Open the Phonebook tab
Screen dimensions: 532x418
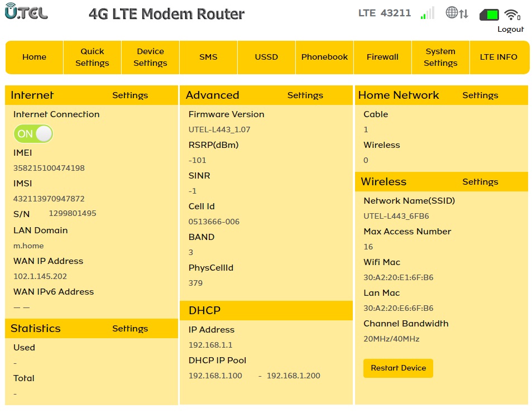[324, 57]
